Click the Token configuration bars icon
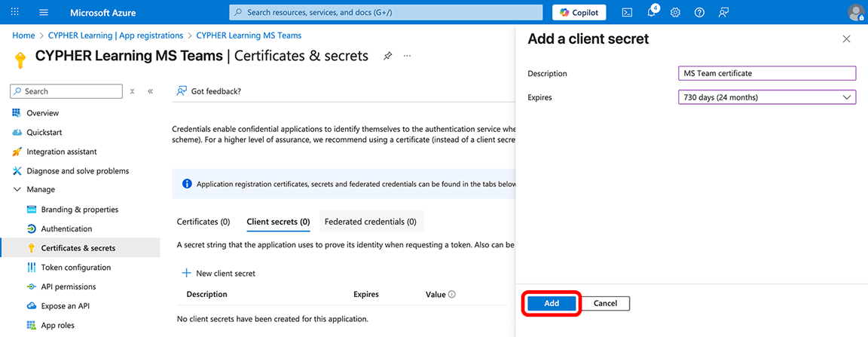This screenshot has width=868, height=337. click(x=31, y=267)
